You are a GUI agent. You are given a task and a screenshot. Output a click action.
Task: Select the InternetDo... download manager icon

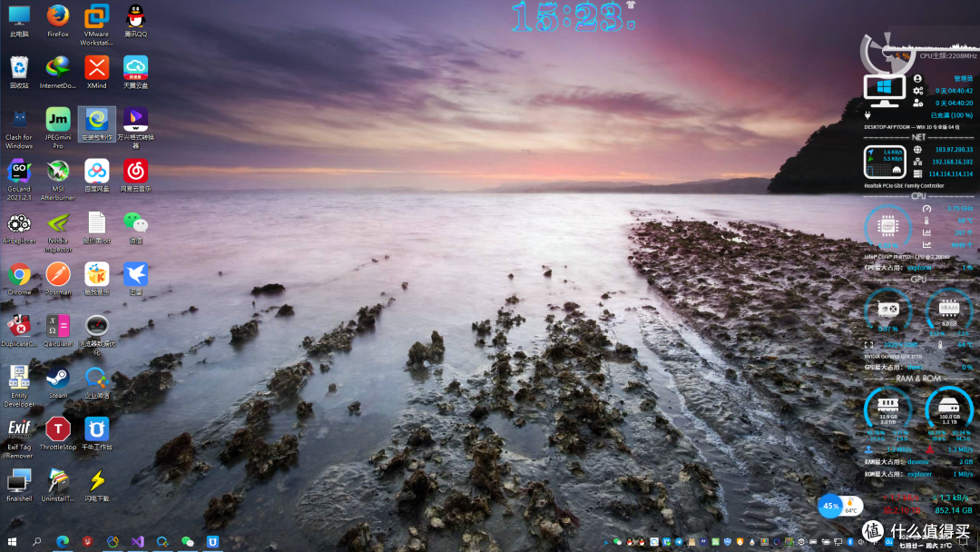click(x=57, y=72)
